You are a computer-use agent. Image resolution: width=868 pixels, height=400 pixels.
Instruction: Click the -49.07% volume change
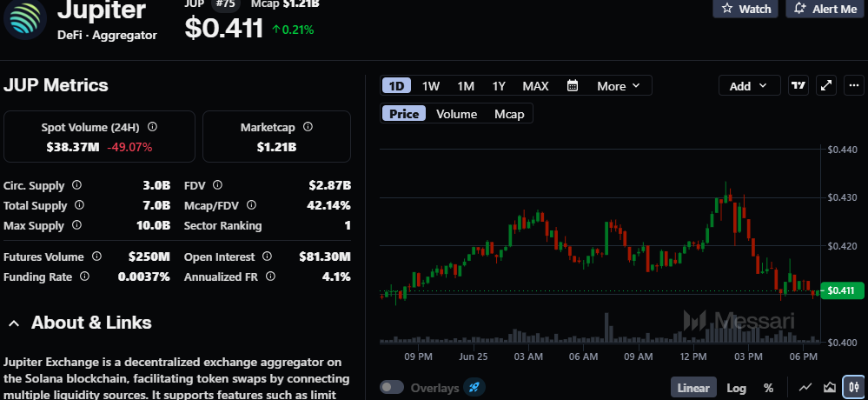tap(129, 147)
